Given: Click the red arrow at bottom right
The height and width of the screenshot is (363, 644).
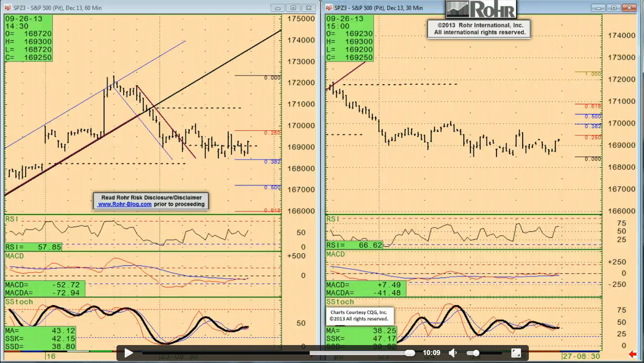Looking at the screenshot, I should [x=633, y=354].
